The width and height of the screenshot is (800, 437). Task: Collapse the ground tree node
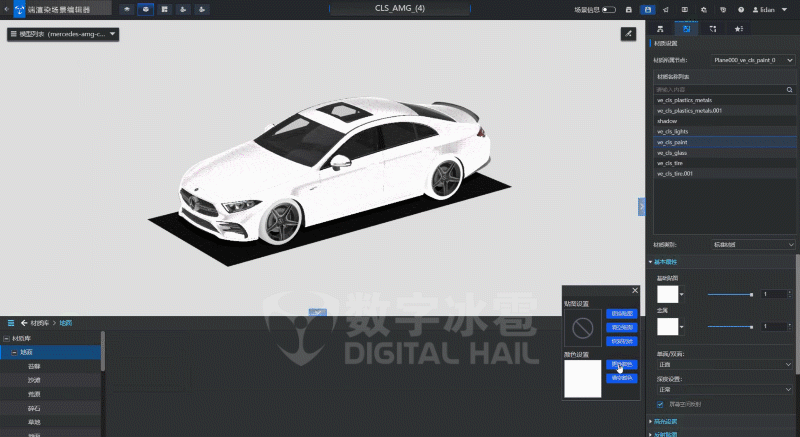(x=14, y=352)
